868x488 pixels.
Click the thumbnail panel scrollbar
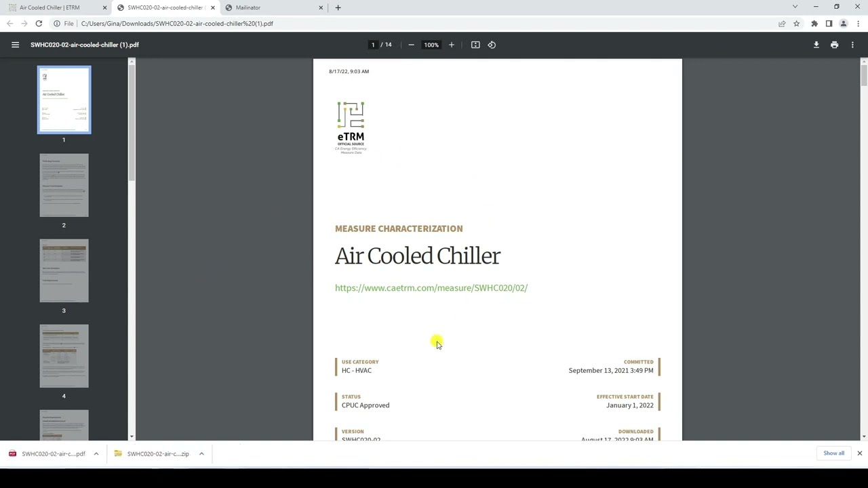click(x=132, y=122)
